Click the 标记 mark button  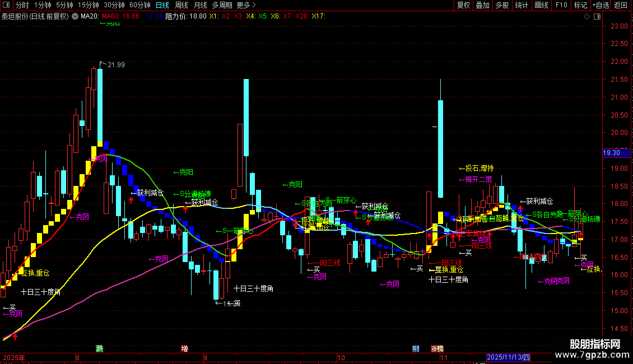[x=580, y=5]
